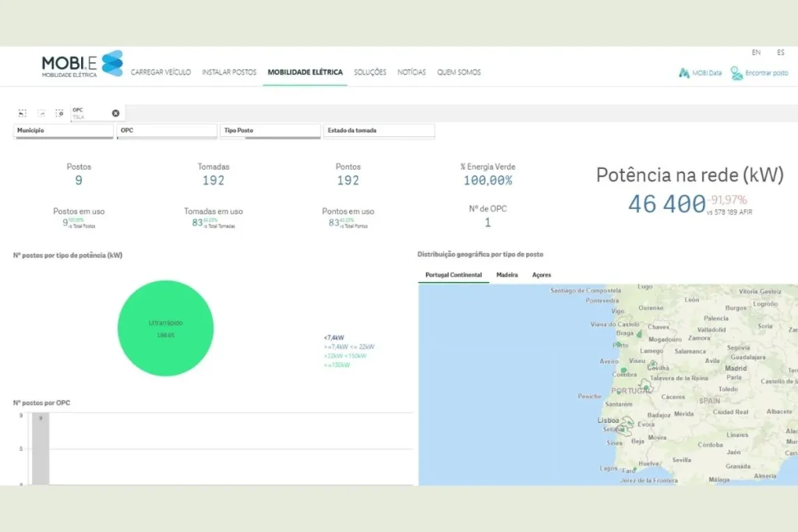Select the Madeira map tab

point(507,275)
